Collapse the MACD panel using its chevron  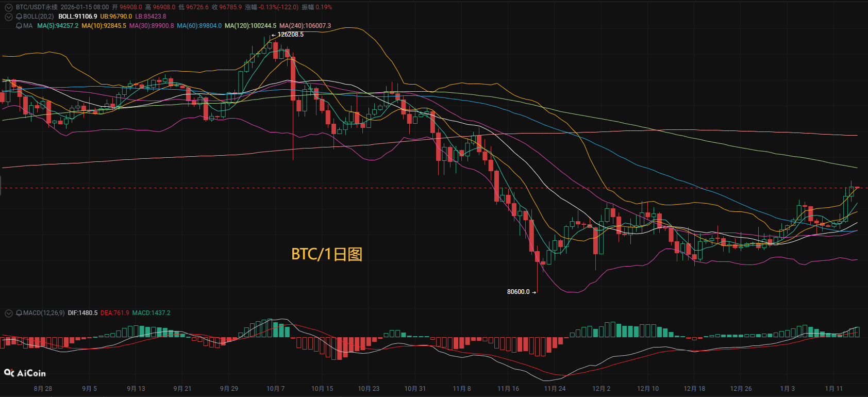pyautogui.click(x=8, y=313)
